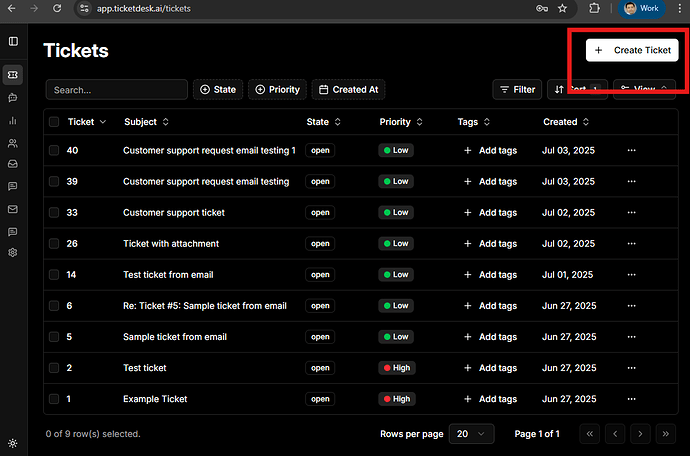This screenshot has height=456, width=690.
Task: Check the box for ticket 33
Action: click(x=54, y=213)
